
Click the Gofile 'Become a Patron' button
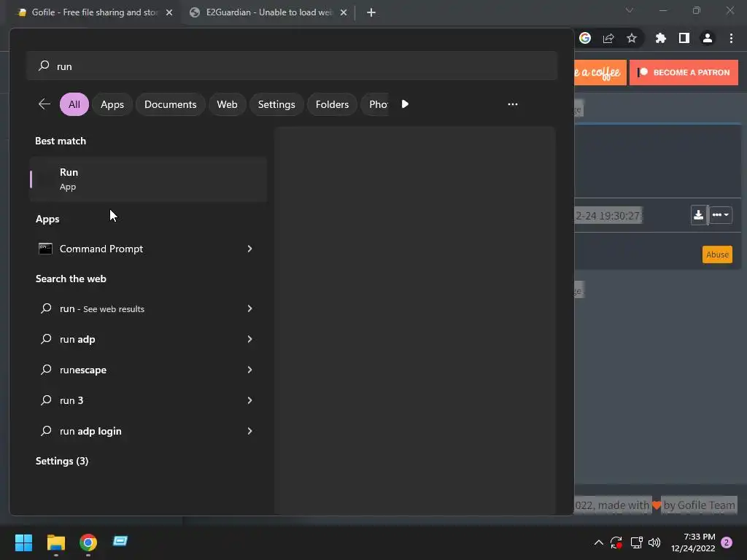684,72
